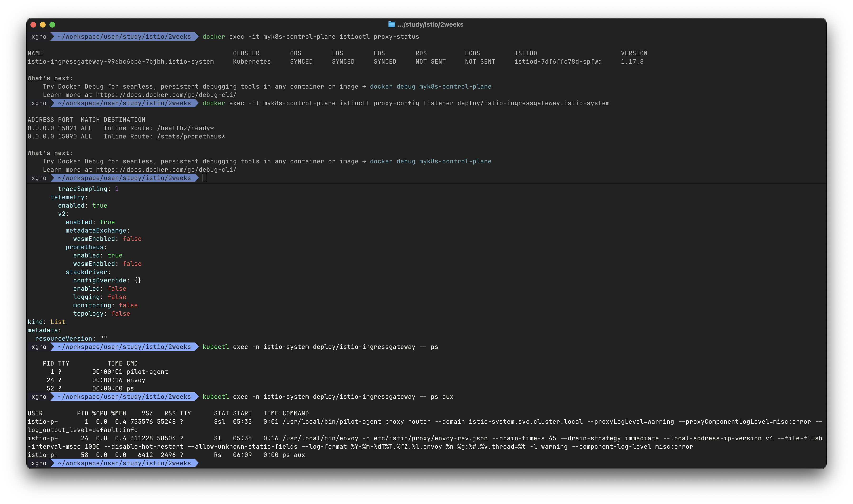The width and height of the screenshot is (853, 504).
Task: Click the version value '1.17.8'
Action: tap(632, 62)
